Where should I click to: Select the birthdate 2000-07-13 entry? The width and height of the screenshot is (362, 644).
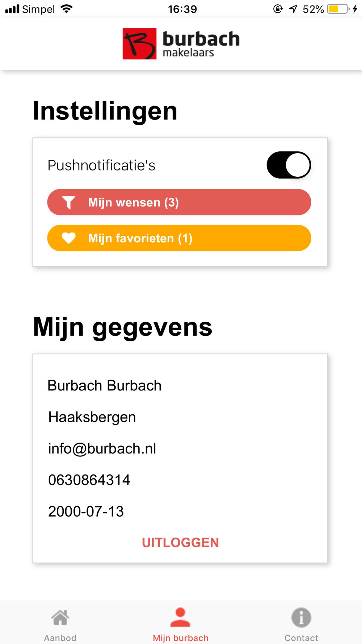(x=86, y=511)
